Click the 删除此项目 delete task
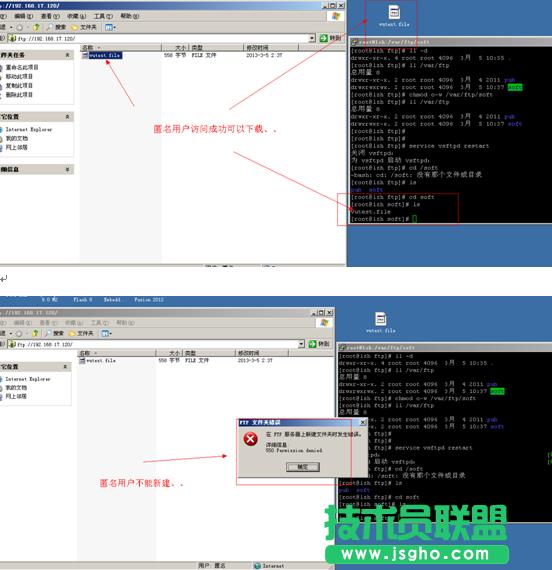Viewport: 552px width, 570px height. (19, 95)
